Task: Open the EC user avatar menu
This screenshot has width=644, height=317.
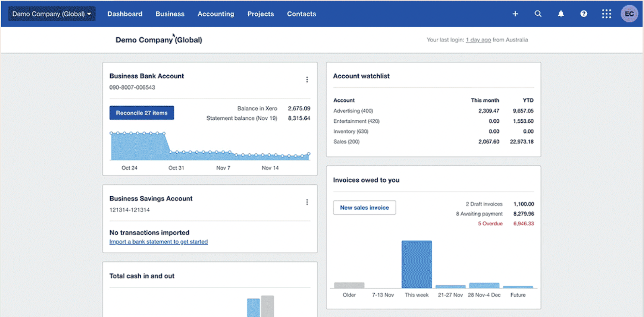Action: point(630,14)
